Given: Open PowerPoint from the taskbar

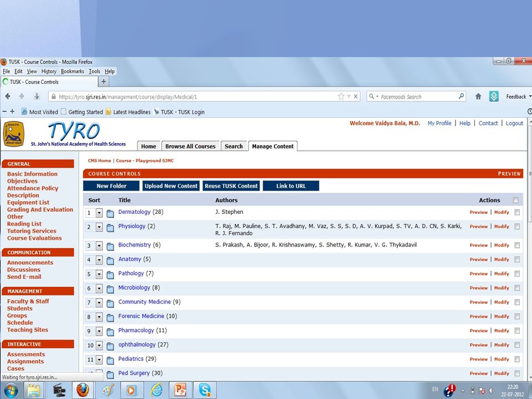Looking at the screenshot, I should (x=180, y=390).
